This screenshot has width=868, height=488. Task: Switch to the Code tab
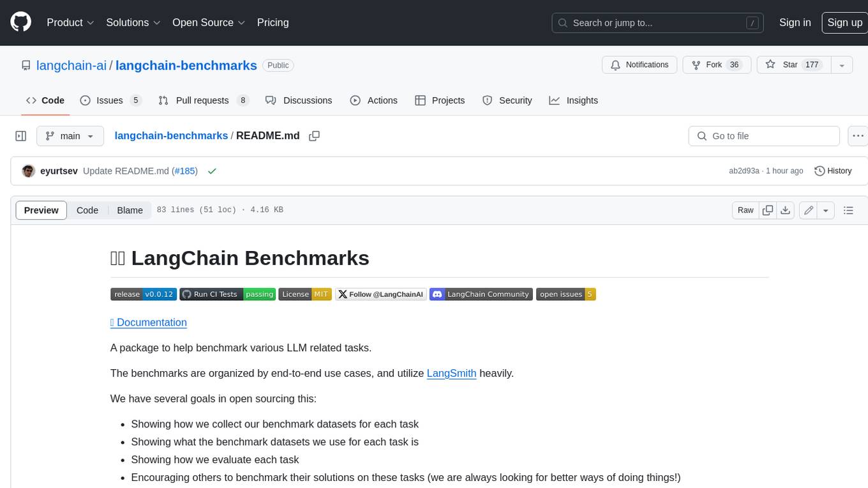click(x=45, y=100)
